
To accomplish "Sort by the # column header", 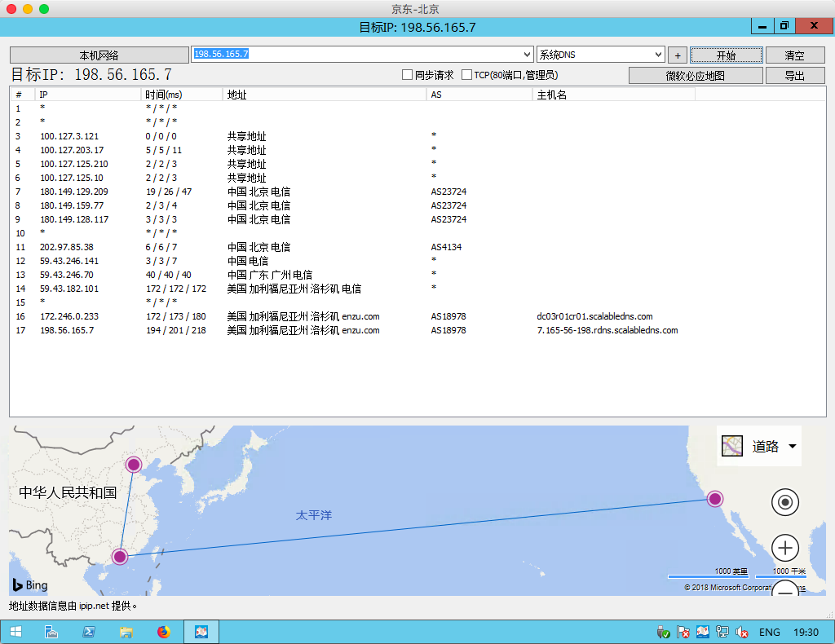I will click(x=23, y=95).
